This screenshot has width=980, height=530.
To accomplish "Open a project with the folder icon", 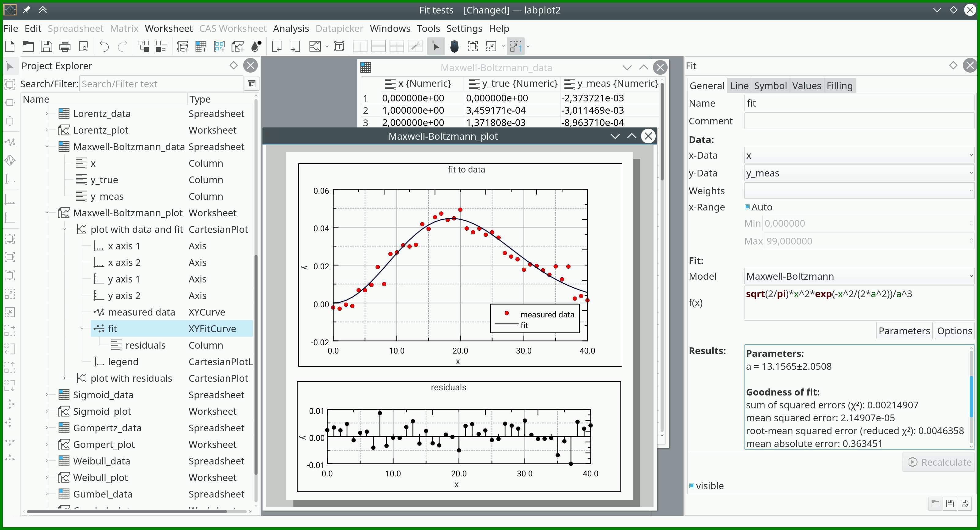I will click(28, 47).
